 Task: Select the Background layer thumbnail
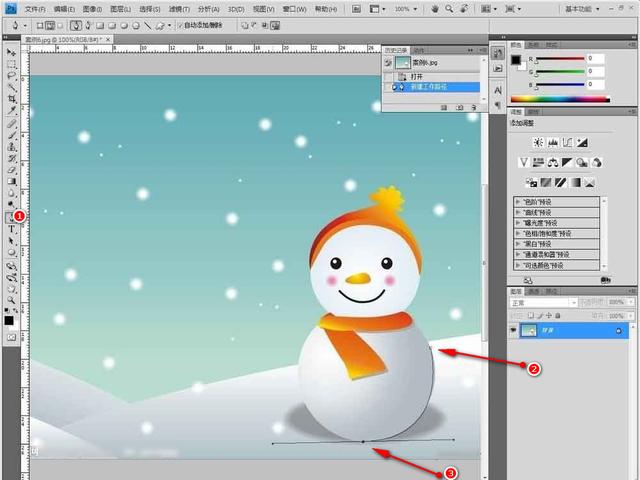click(530, 331)
